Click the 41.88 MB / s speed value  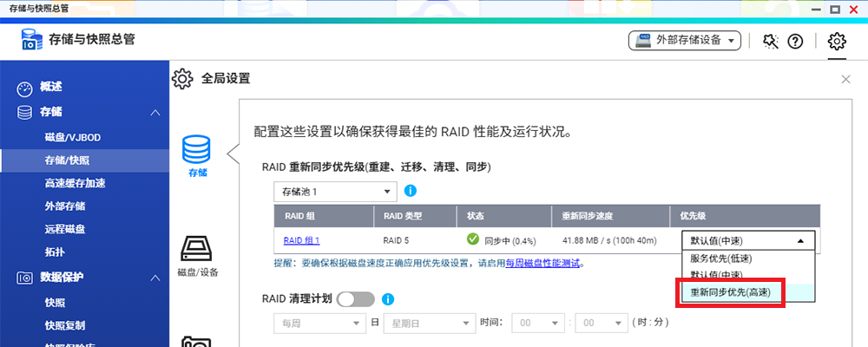pyautogui.click(x=609, y=241)
